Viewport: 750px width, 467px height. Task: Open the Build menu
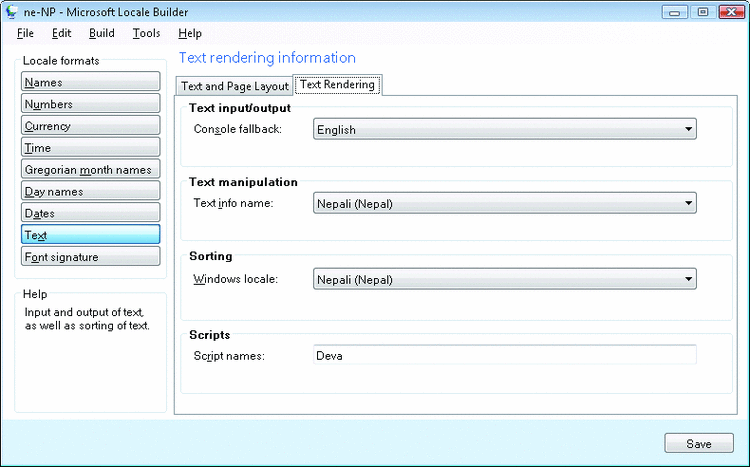[101, 33]
